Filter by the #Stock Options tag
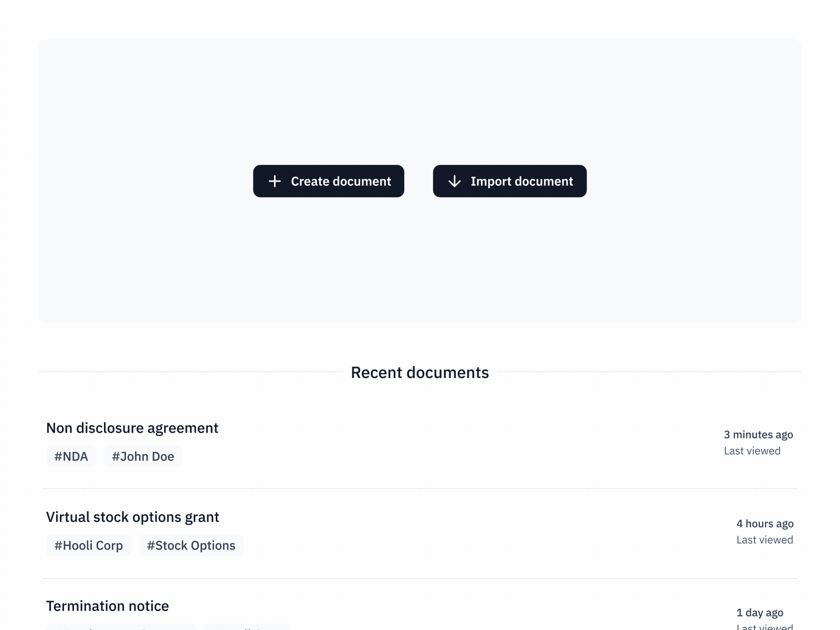This screenshot has height=630, width=840. (191, 545)
